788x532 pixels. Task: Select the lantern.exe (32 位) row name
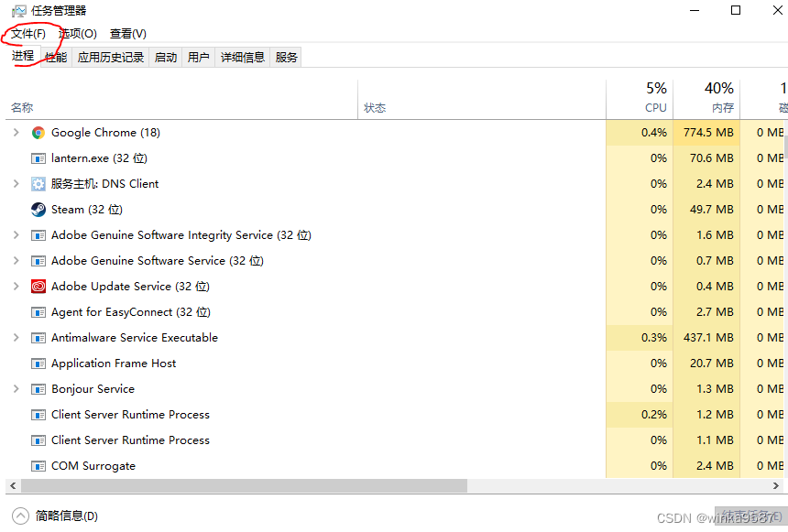99,158
